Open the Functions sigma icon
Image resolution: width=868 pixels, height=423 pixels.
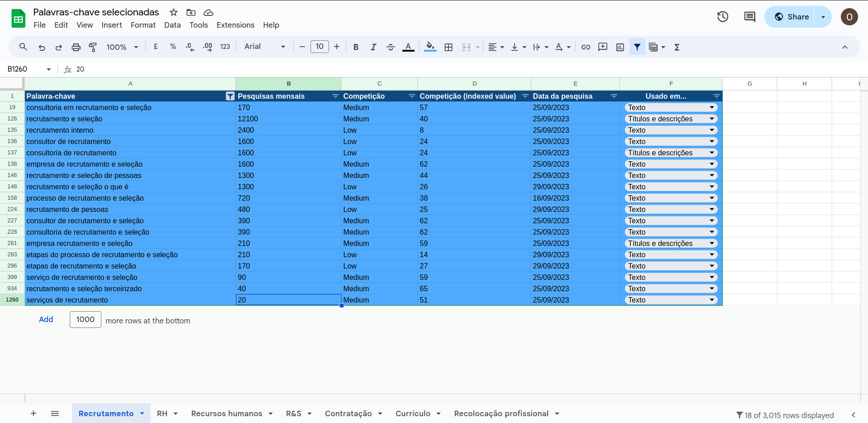coord(677,47)
